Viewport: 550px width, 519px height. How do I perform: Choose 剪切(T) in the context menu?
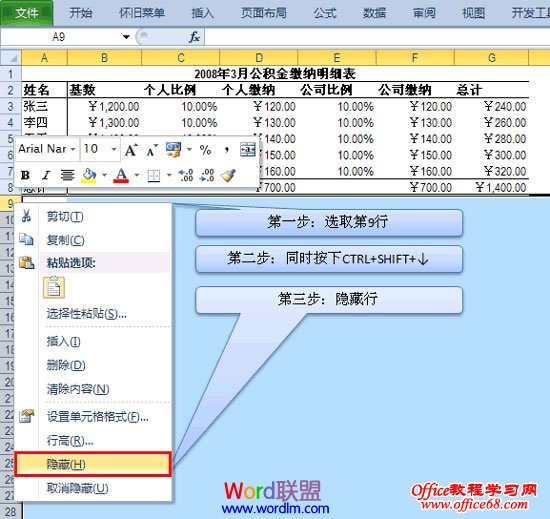[x=93, y=217]
